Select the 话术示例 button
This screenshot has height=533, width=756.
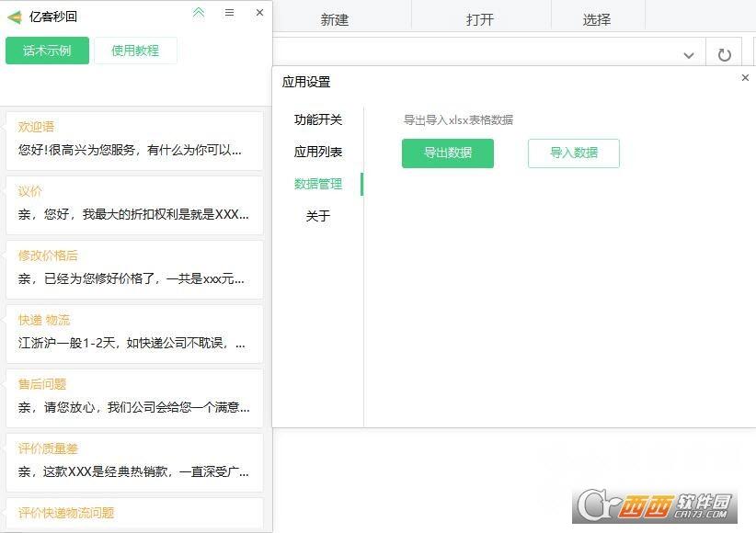47,51
